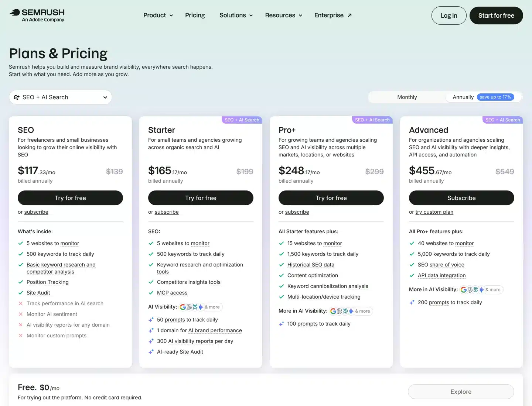Click the Log In button
The height and width of the screenshot is (406, 532).
[x=449, y=16]
